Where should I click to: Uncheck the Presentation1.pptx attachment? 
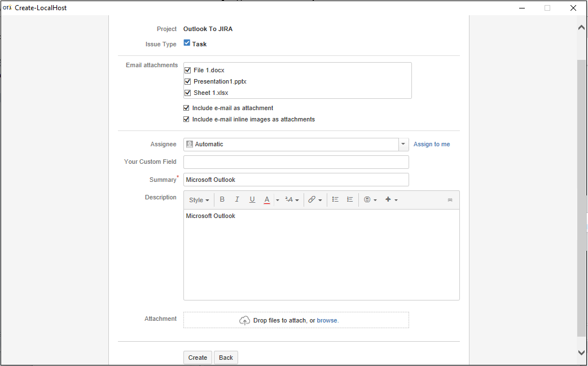point(188,82)
